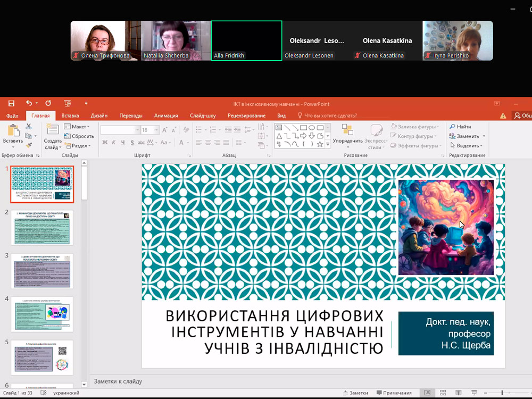Toggle bold Ж formatting
This screenshot has width=532, height=399.
105,143
